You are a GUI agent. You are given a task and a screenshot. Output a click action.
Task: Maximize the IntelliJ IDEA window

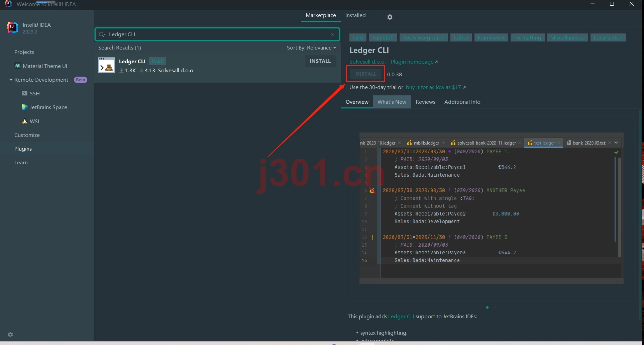tap(612, 4)
